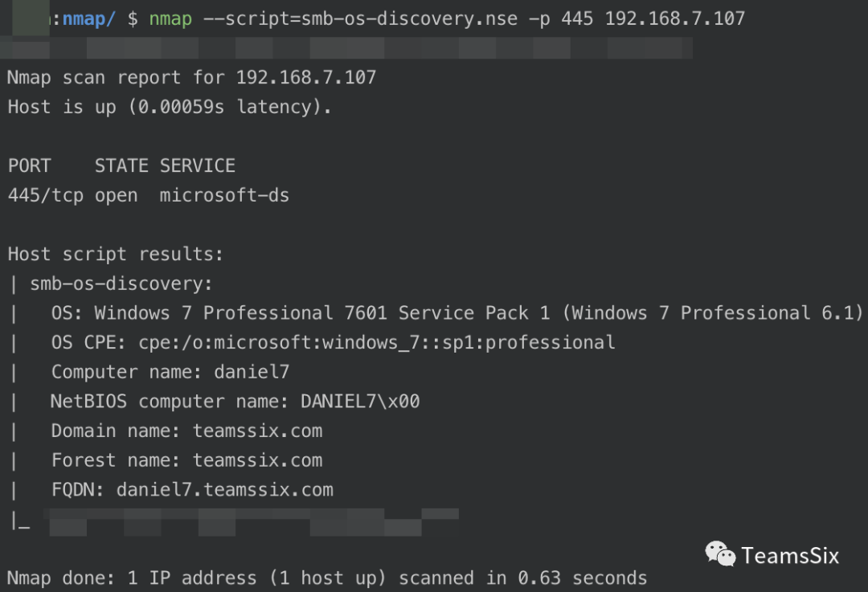Click the nmap command at the prompt

coord(170,18)
